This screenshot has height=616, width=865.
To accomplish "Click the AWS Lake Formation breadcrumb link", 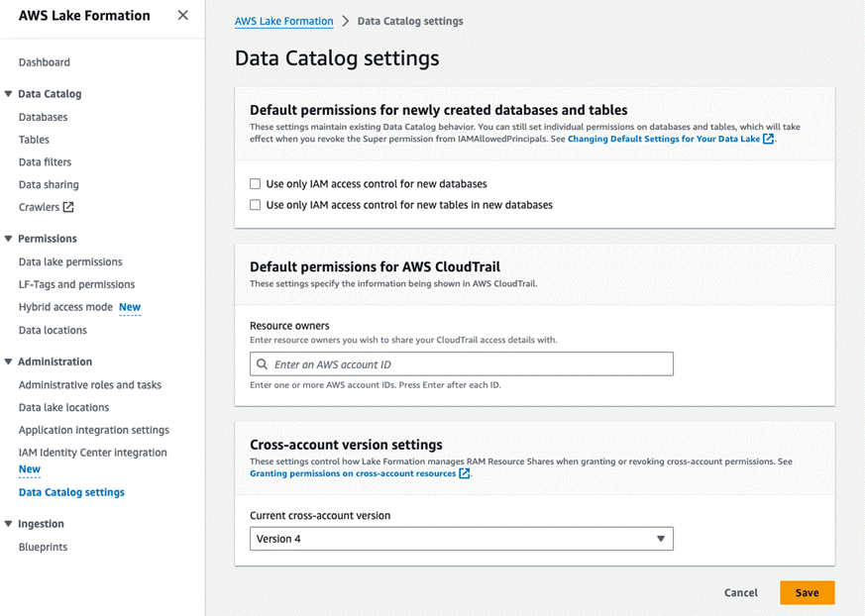I will [283, 21].
